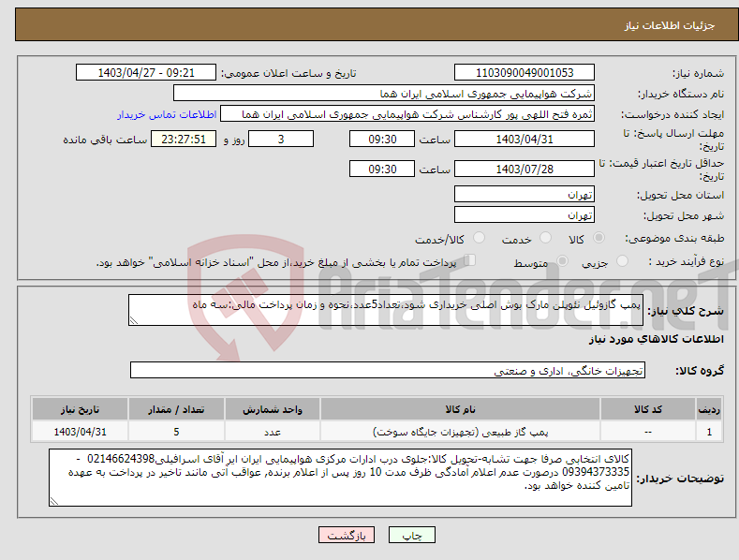Click the delivery province field تهران
This screenshot has height=560, width=739.
[525, 194]
